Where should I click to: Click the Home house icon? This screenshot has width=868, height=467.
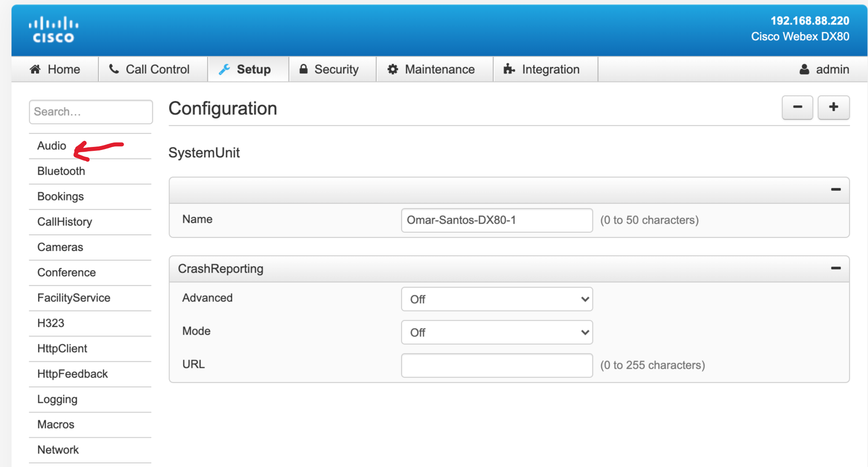tap(35, 69)
